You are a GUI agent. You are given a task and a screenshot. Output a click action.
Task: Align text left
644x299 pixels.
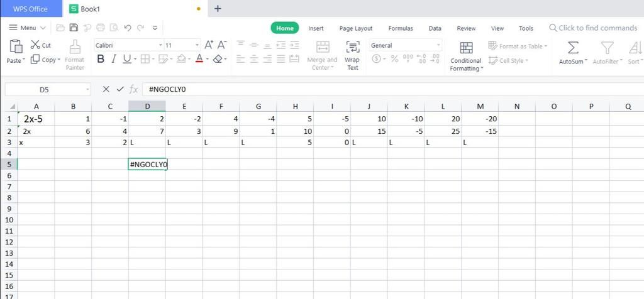(x=241, y=59)
